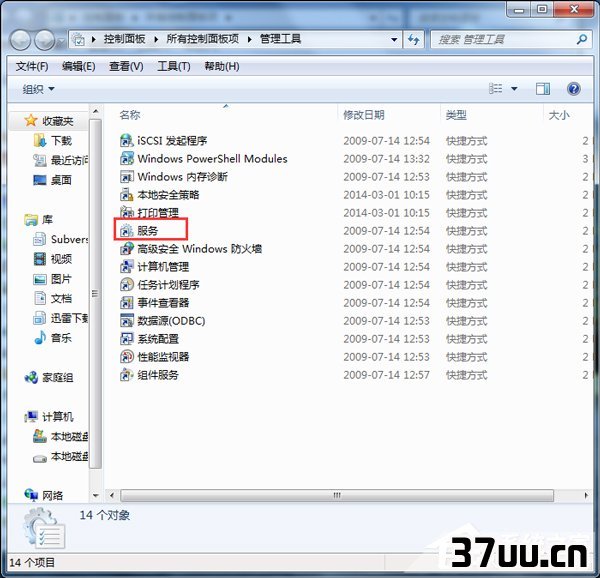Click the back navigation arrow
The height and width of the screenshot is (578, 600).
(20, 40)
